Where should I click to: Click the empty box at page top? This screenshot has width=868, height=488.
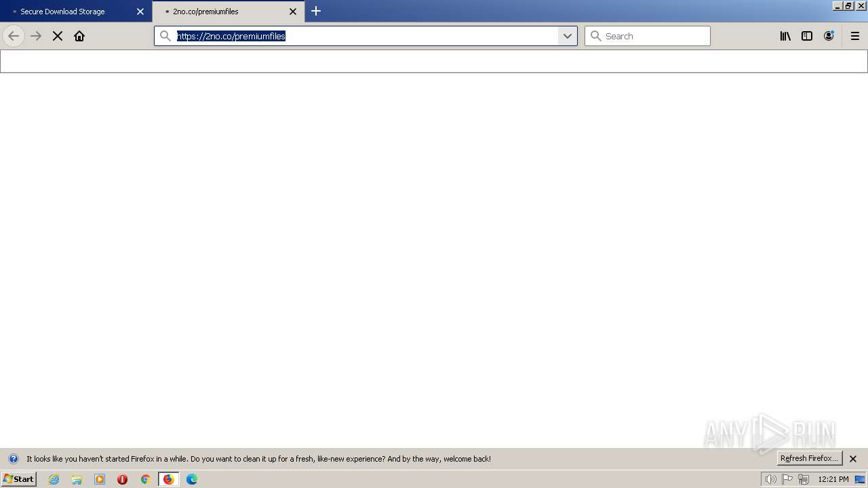pos(434,61)
